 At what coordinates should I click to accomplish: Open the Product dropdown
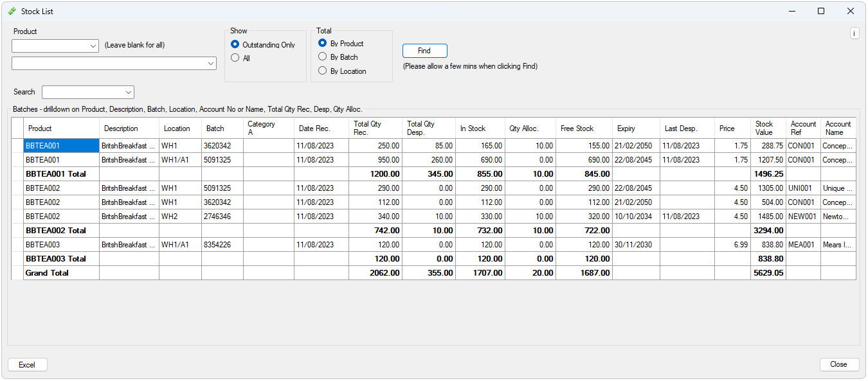(91, 46)
